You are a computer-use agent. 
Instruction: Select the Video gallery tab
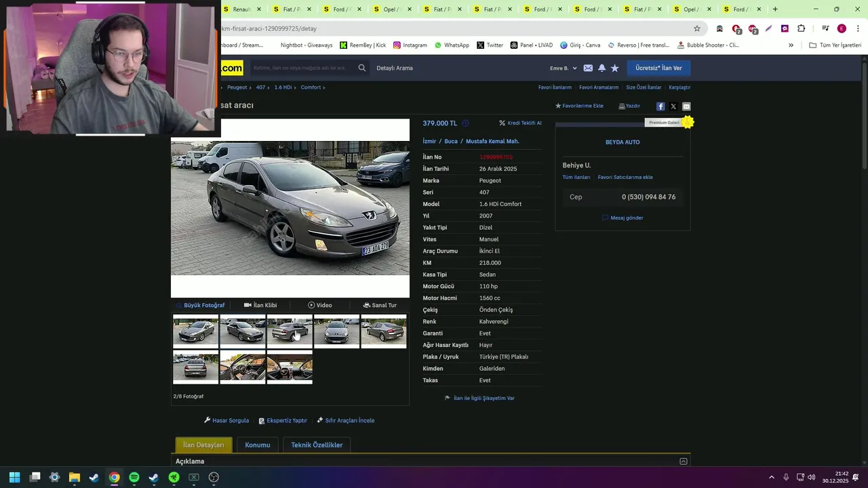[x=320, y=305]
